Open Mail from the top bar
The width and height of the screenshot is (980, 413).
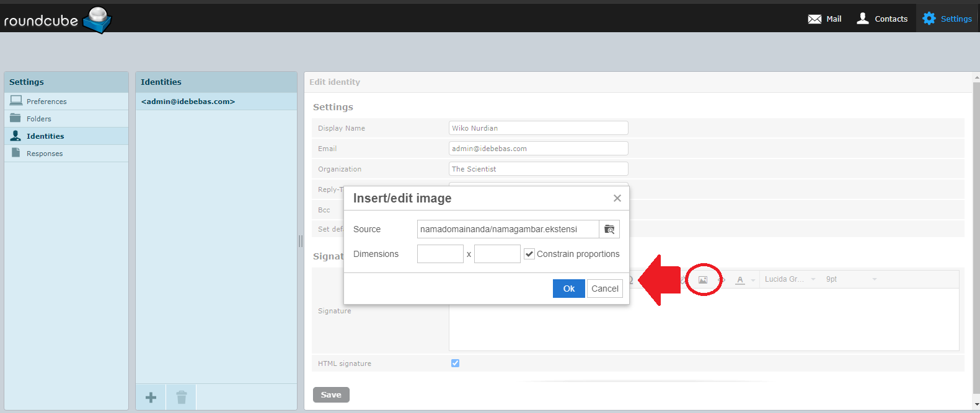tap(824, 19)
